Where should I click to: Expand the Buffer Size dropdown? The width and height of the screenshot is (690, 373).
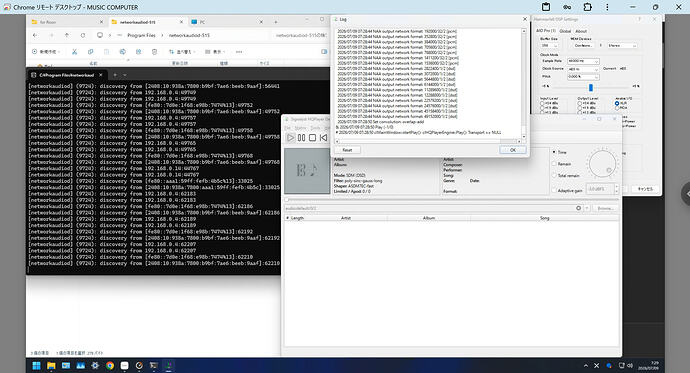pos(549,46)
